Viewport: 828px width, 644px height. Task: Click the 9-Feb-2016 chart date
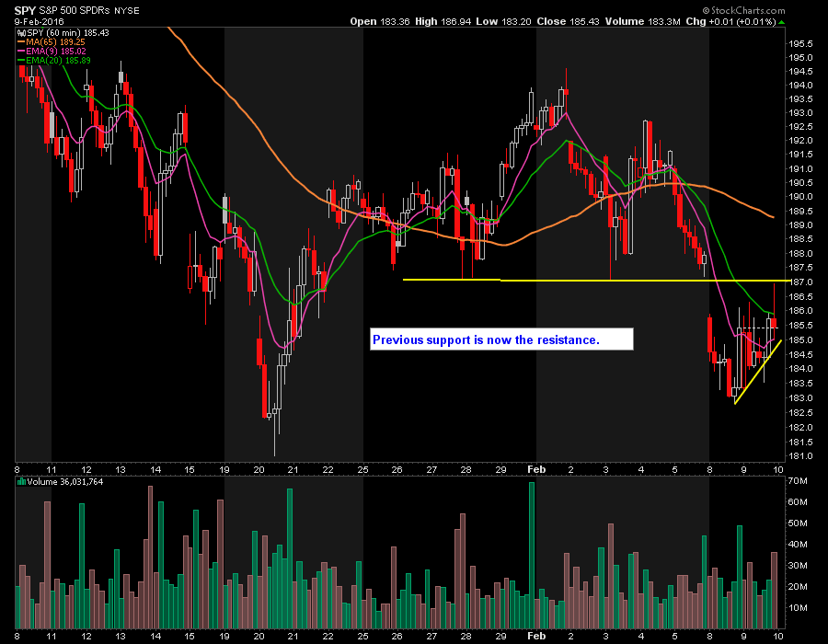(39, 22)
